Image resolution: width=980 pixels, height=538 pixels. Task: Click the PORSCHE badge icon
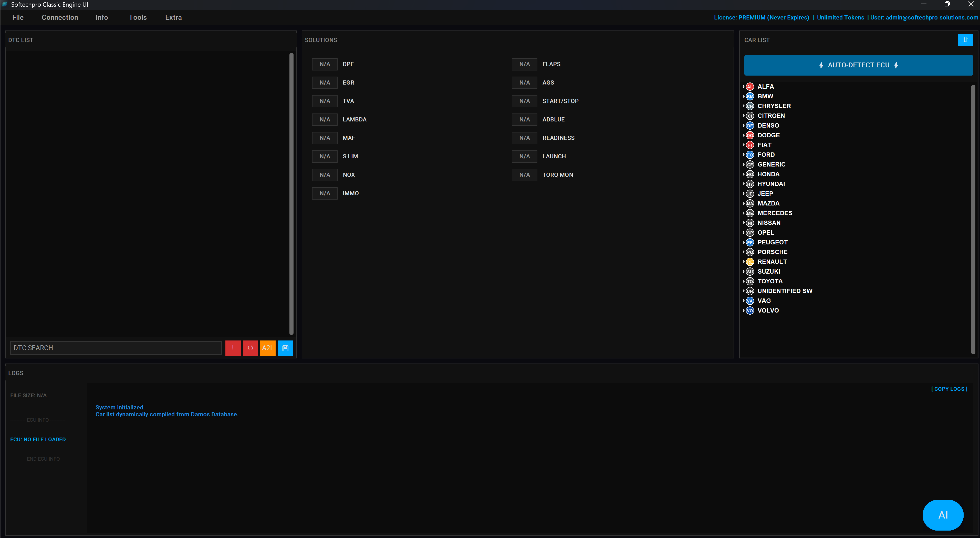click(750, 252)
